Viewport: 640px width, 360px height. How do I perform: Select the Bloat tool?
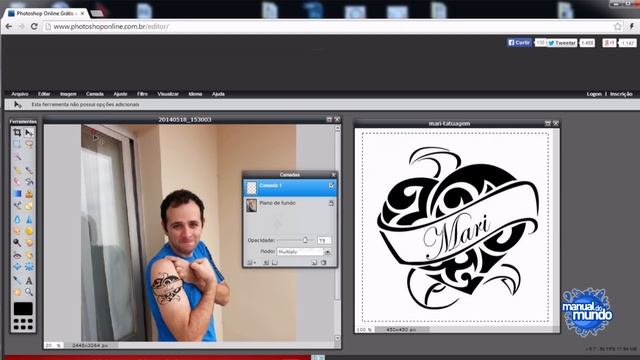click(x=17, y=267)
